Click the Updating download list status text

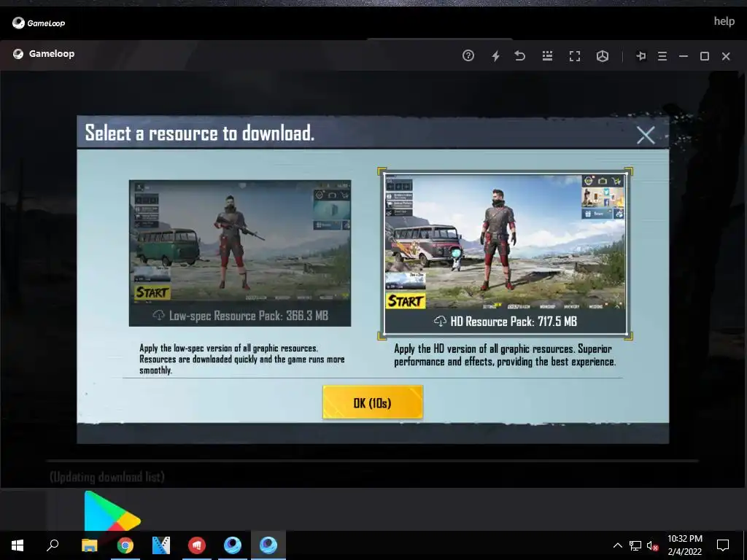107,477
